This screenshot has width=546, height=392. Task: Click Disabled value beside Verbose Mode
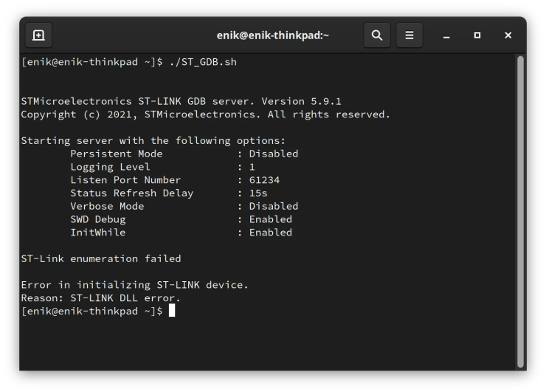[274, 206]
